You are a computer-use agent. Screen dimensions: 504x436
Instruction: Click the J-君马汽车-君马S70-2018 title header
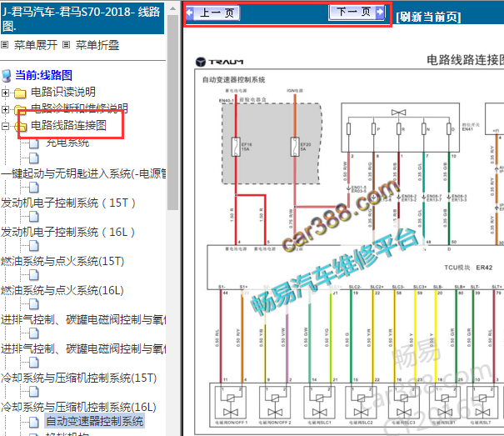pyautogui.click(x=82, y=18)
